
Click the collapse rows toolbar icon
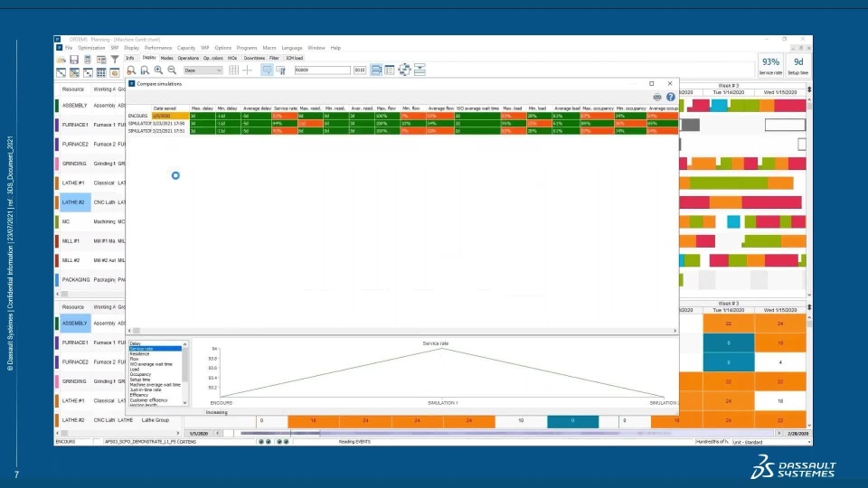[420, 70]
